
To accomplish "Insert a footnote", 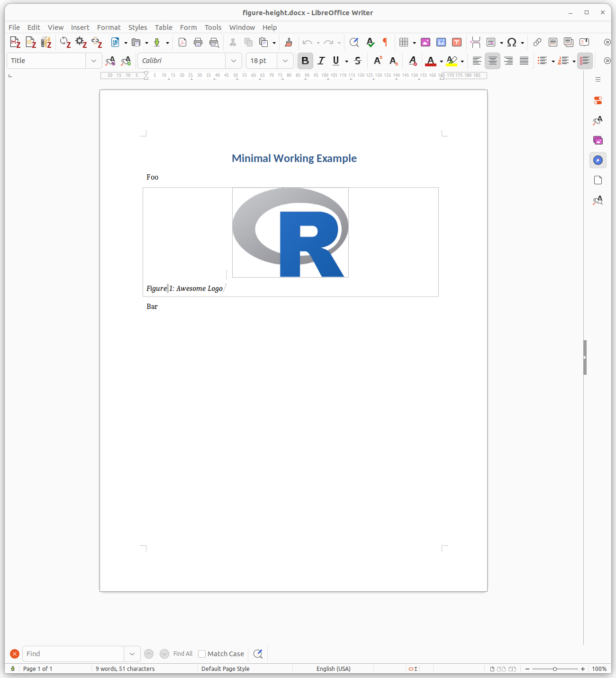I will [x=553, y=43].
